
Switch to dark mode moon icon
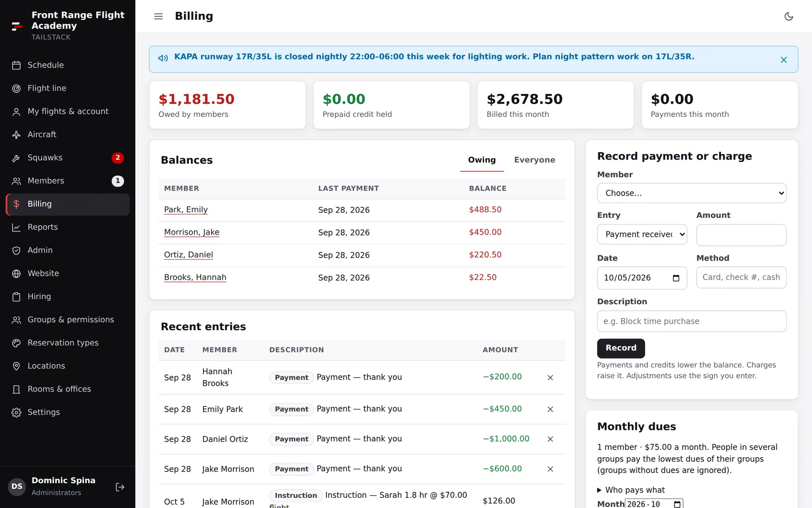[789, 16]
